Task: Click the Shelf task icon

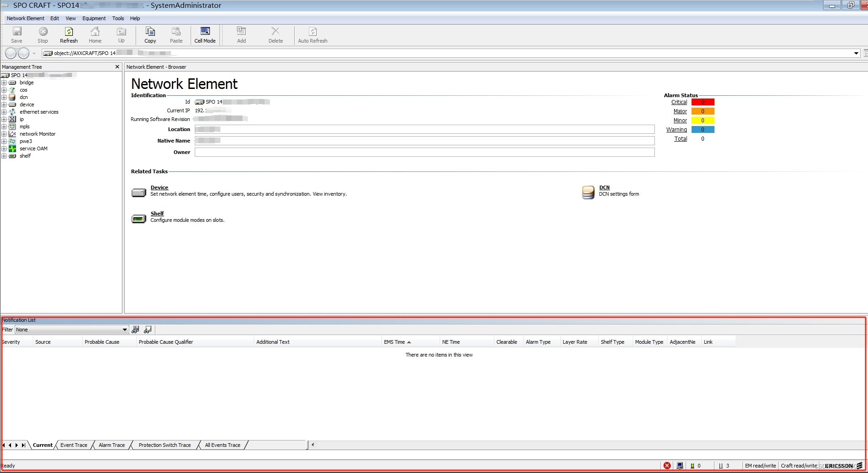Action: click(139, 219)
